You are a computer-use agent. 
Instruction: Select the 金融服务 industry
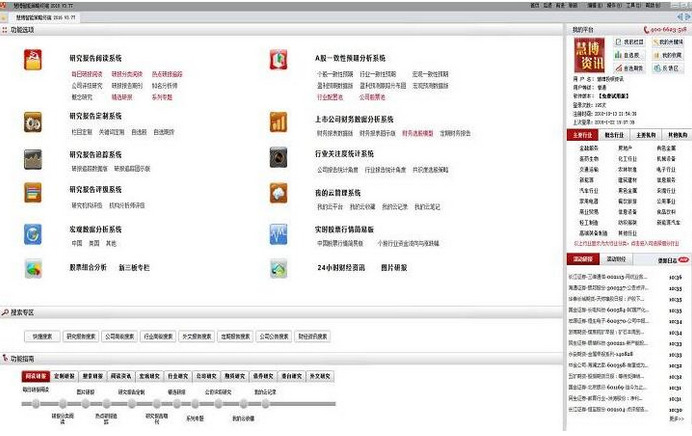coord(589,148)
